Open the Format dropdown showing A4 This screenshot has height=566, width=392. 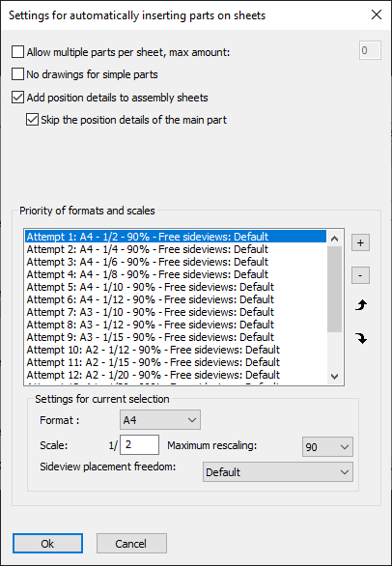(x=160, y=420)
